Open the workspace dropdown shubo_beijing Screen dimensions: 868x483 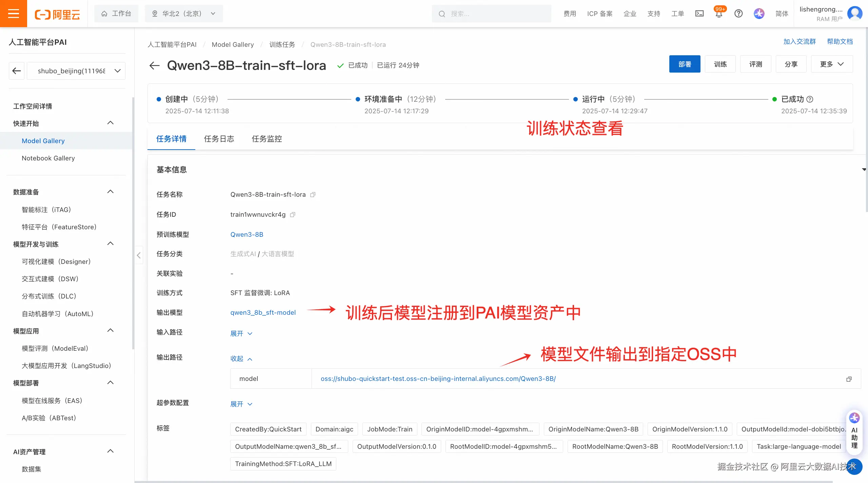point(76,71)
